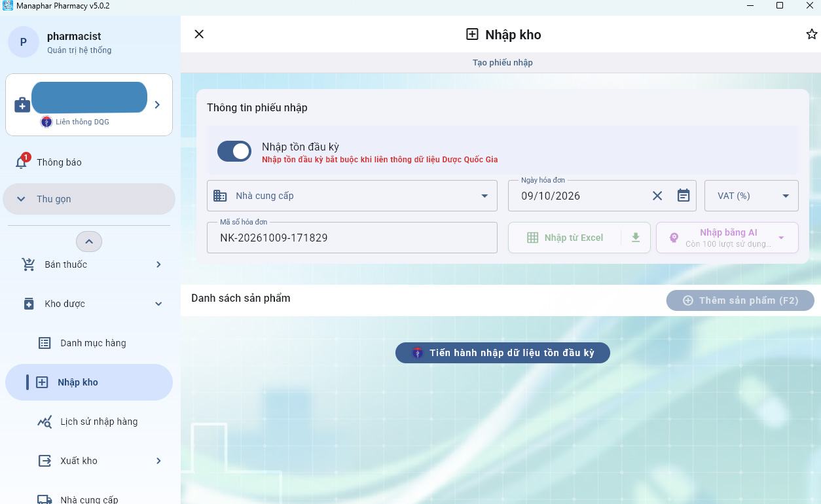
Task: Click the Manaphar Pharmacy title bar app icon
Action: pos(7,6)
